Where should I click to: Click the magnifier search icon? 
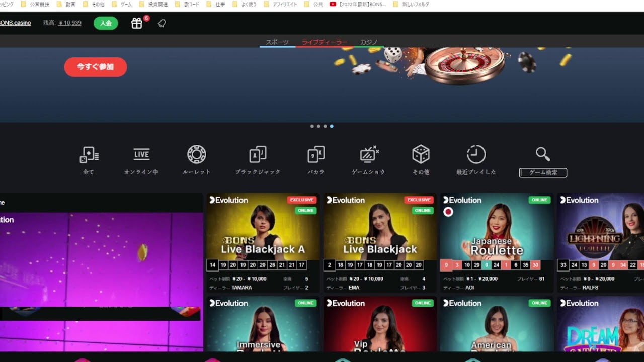click(x=543, y=154)
